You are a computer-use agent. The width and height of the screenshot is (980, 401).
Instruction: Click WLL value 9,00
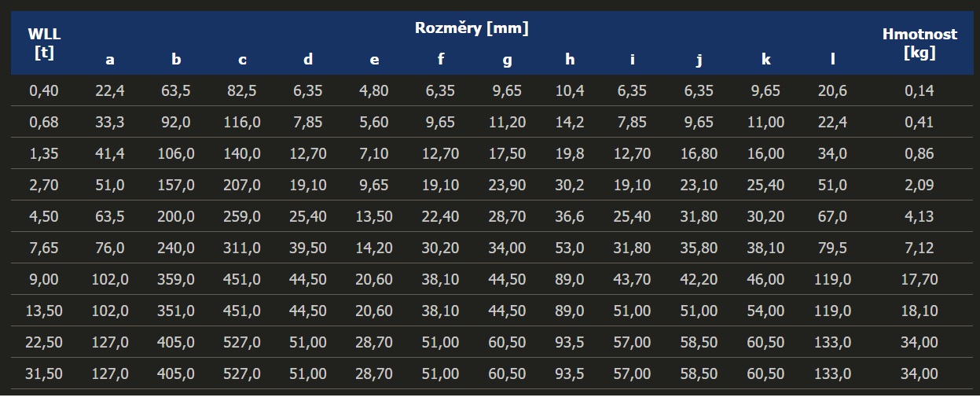click(44, 279)
